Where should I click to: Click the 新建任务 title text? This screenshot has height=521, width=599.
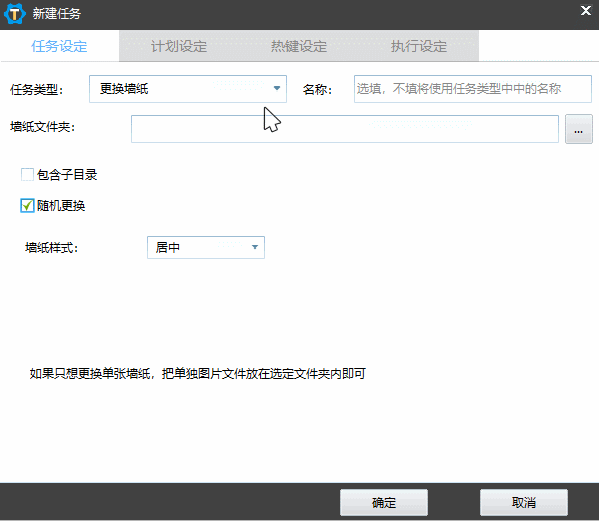pyautogui.click(x=57, y=14)
